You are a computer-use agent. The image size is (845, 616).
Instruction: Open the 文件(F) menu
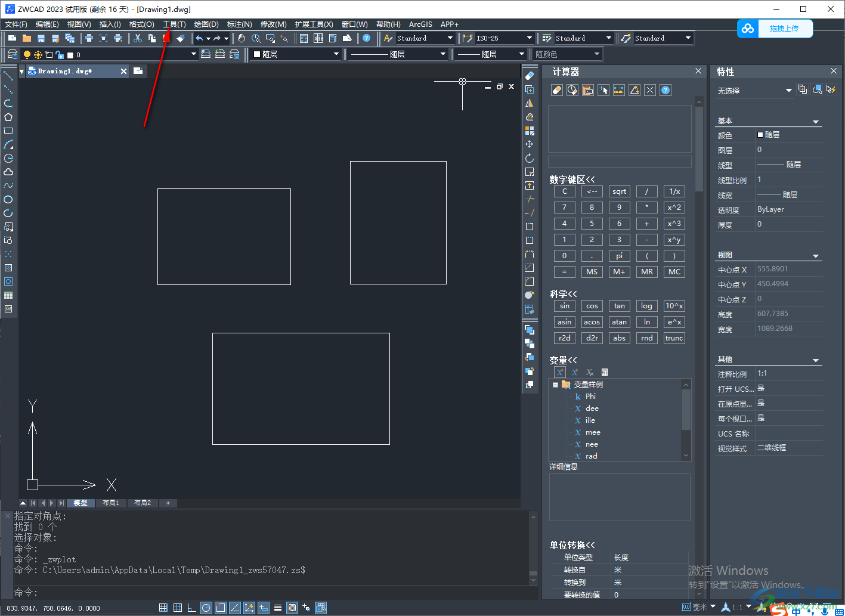pos(16,24)
